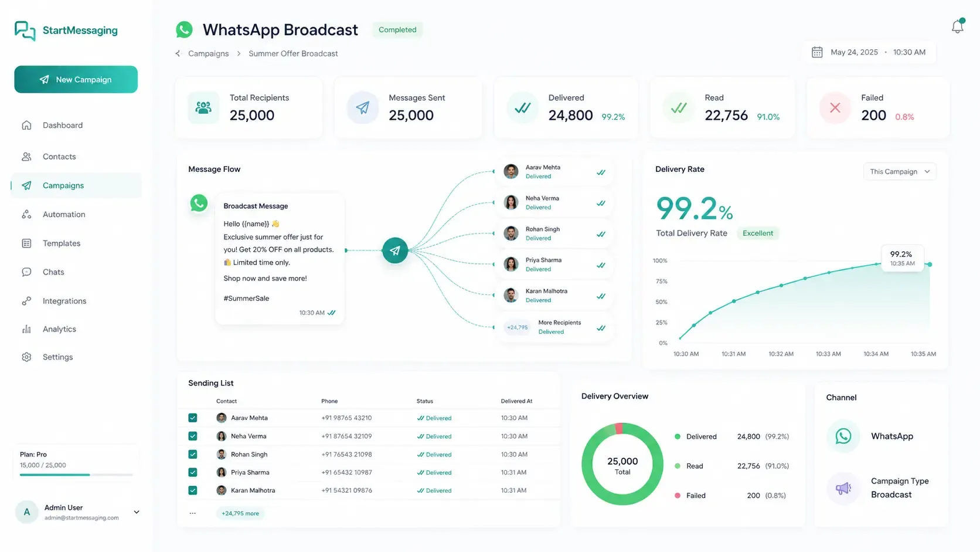Click Rohan Singh's Delivered status in list

[x=434, y=455]
